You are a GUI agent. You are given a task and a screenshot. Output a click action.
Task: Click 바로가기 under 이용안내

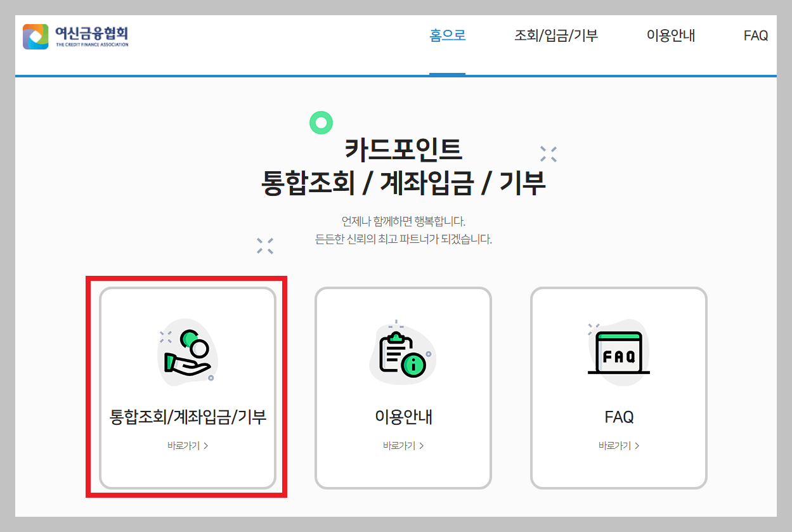(x=399, y=446)
